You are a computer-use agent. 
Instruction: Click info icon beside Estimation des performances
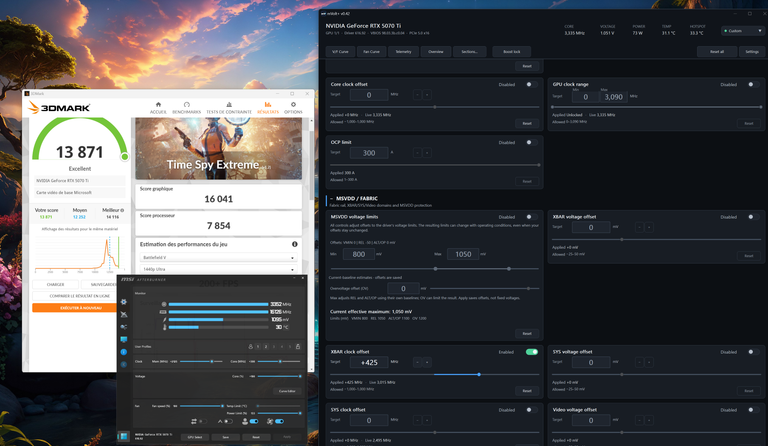pyautogui.click(x=295, y=244)
